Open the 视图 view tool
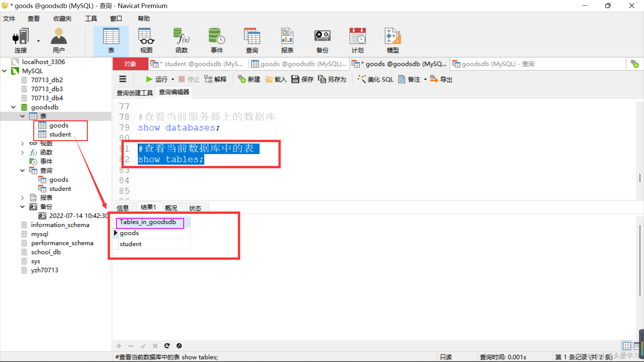 (146, 41)
